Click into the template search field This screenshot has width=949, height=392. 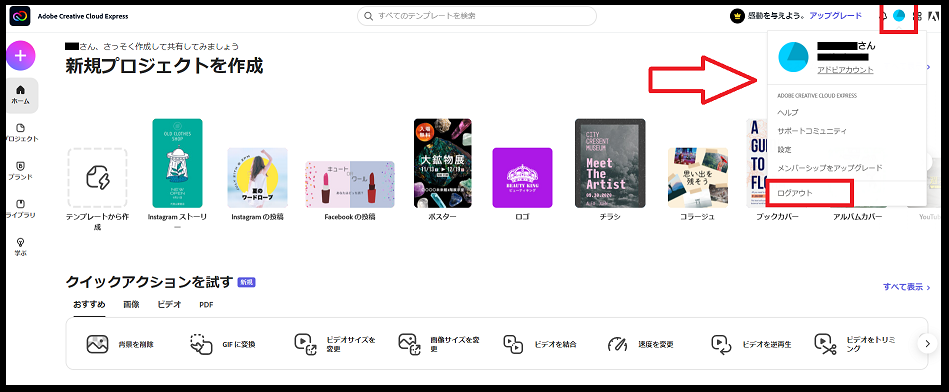477,16
